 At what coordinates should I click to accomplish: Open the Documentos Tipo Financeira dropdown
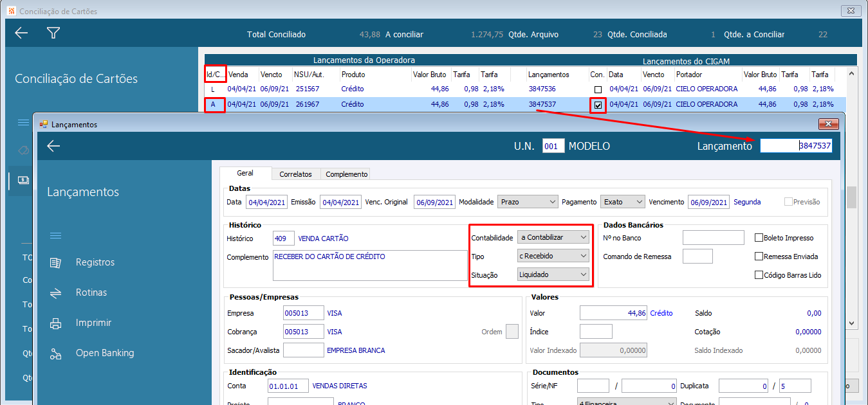(627, 402)
